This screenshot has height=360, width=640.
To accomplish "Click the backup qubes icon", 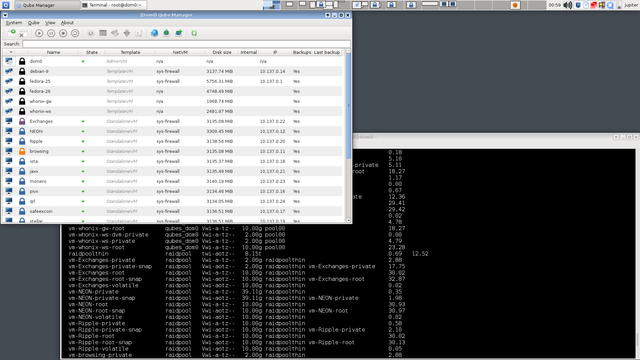I will 167,33.
